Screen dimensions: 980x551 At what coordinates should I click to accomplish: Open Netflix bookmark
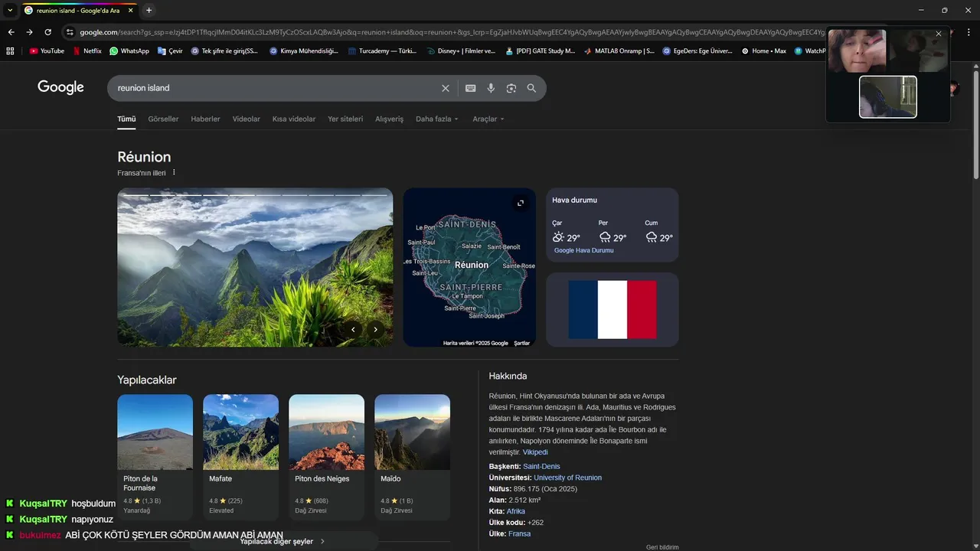coord(87,51)
